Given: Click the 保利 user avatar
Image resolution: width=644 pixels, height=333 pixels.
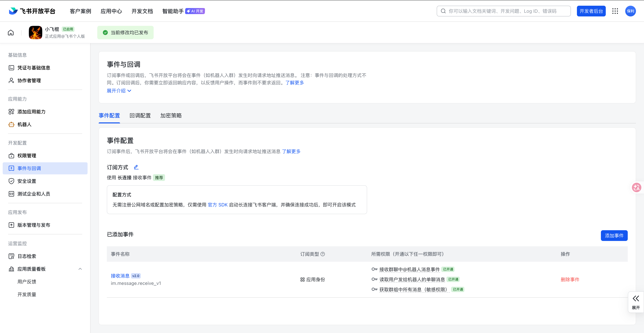Looking at the screenshot, I should click(x=631, y=11).
